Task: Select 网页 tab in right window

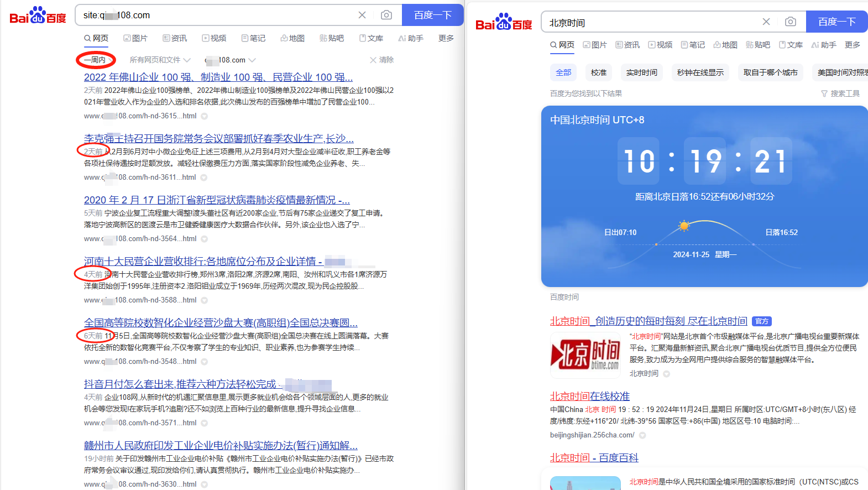Action: [x=562, y=45]
